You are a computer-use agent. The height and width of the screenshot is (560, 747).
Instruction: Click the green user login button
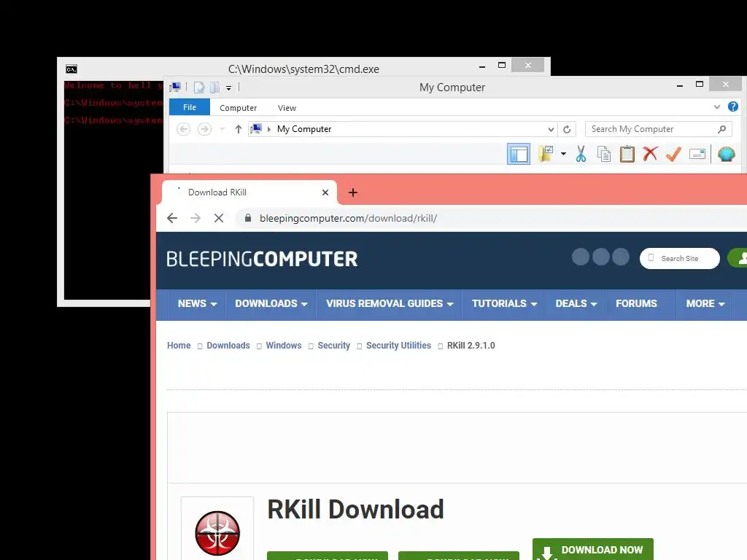tap(738, 258)
